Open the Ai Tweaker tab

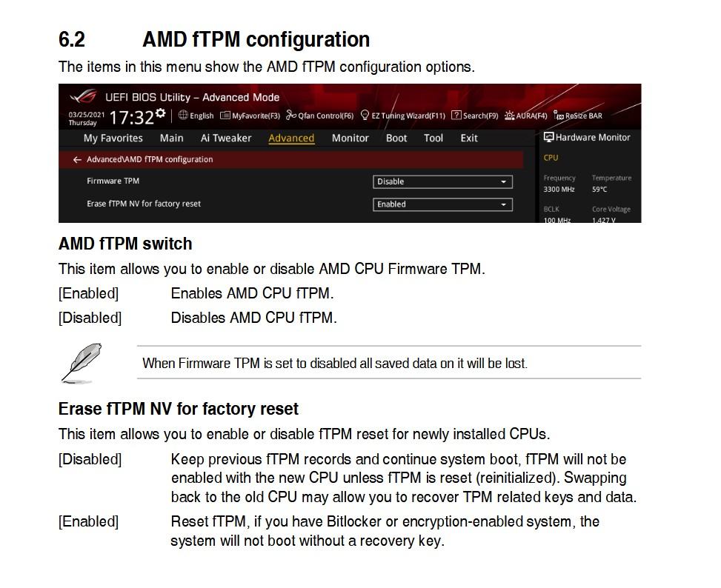226,138
